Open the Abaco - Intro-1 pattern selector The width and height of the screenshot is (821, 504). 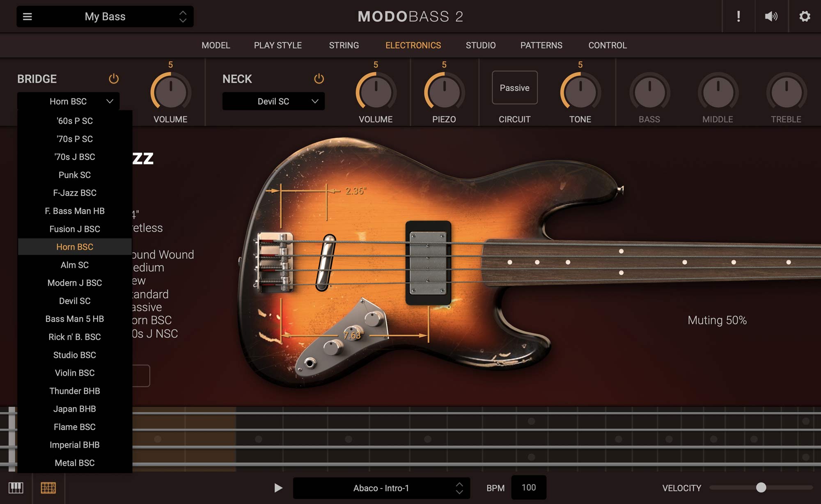pyautogui.click(x=381, y=488)
